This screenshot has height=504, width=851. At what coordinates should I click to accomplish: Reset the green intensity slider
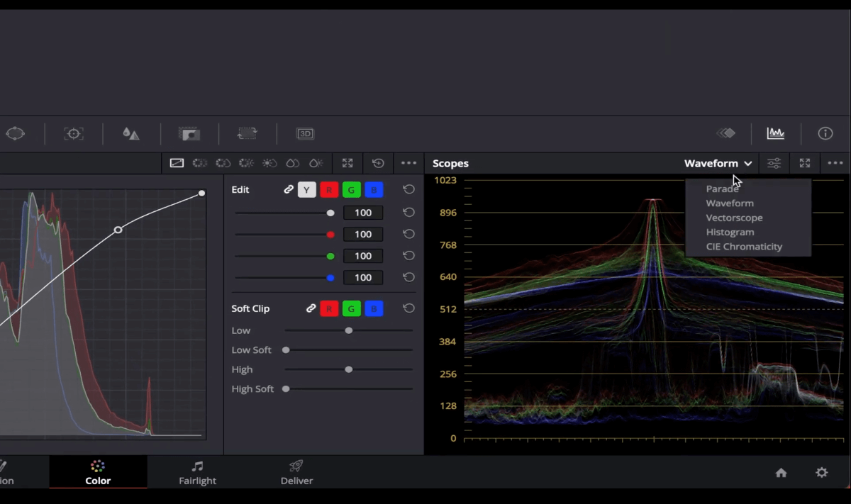tap(408, 256)
